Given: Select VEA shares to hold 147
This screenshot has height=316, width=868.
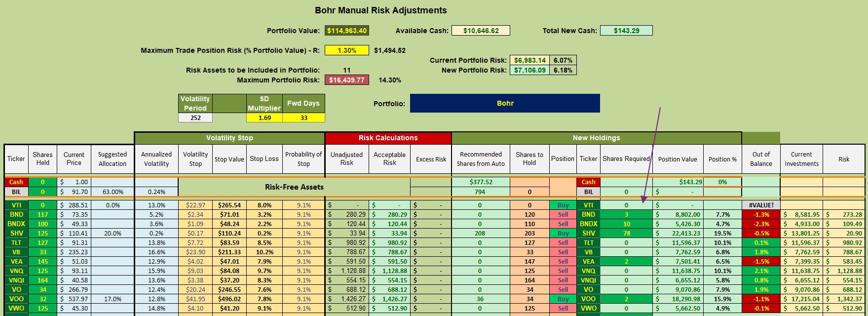Looking at the screenshot, I should coord(529,262).
